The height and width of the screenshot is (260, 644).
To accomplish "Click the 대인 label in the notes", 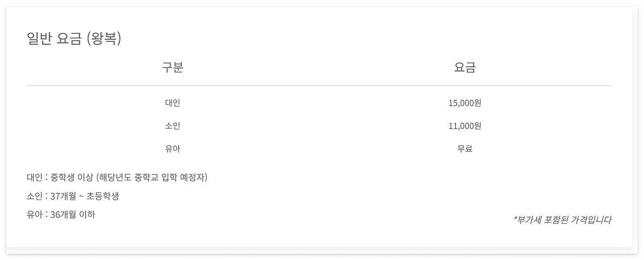I will [34, 177].
